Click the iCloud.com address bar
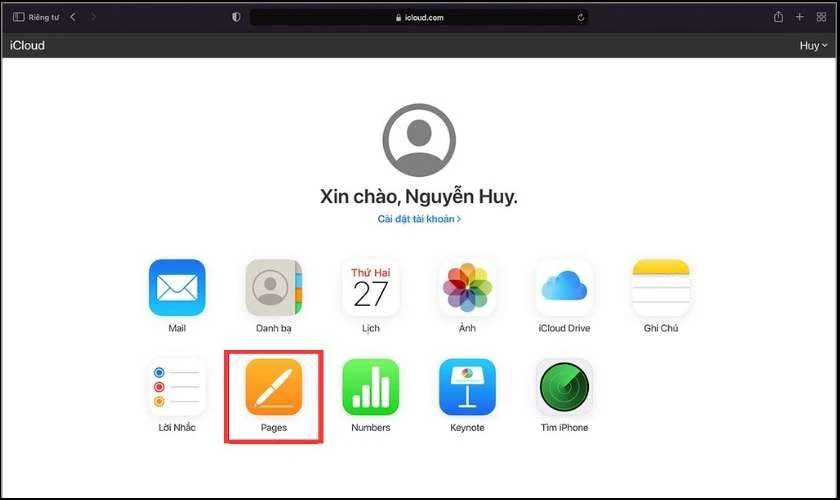The image size is (840, 500). pos(419,18)
